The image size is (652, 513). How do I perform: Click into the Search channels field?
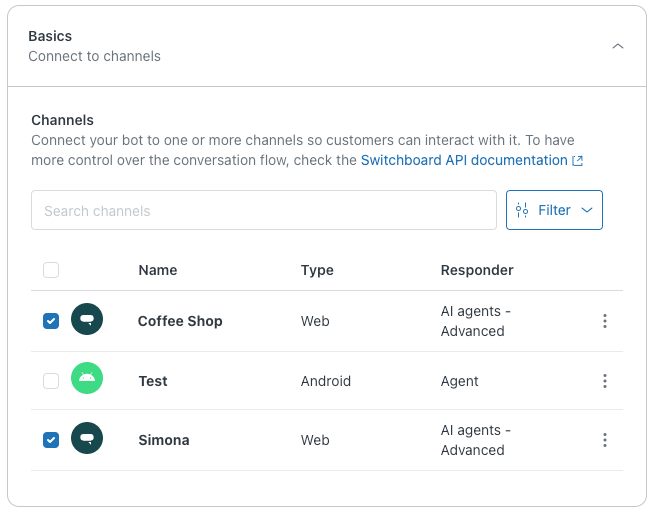coord(264,210)
